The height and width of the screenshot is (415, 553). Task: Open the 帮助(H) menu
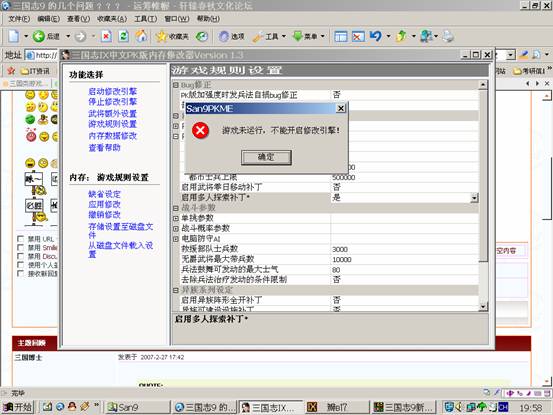(x=208, y=19)
